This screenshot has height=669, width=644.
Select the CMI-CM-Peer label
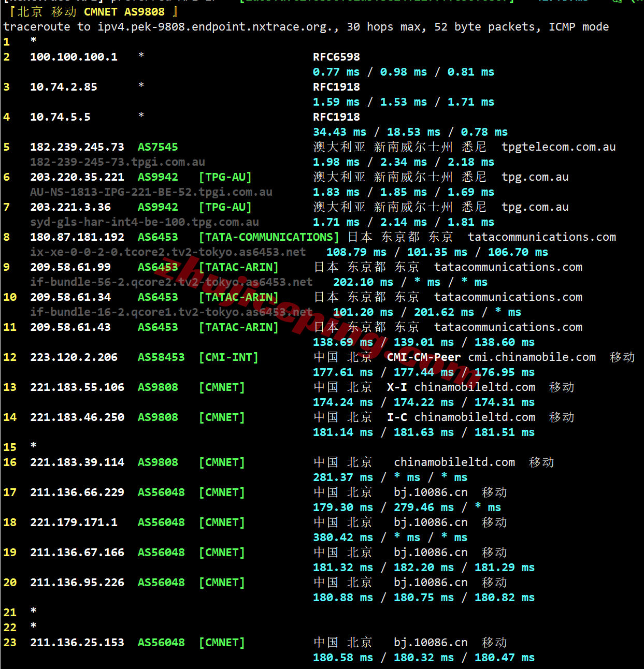(x=424, y=357)
